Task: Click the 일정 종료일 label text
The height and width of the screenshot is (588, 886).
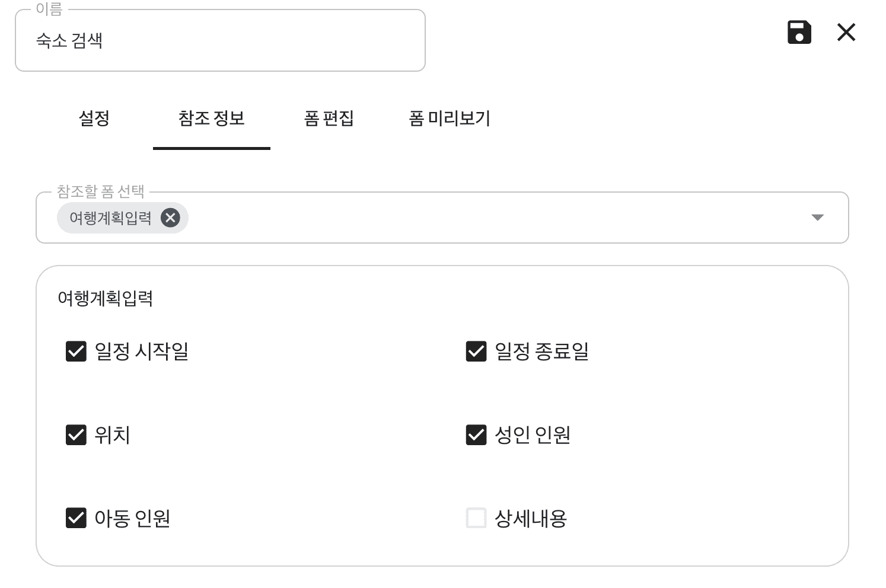Action: point(541,351)
